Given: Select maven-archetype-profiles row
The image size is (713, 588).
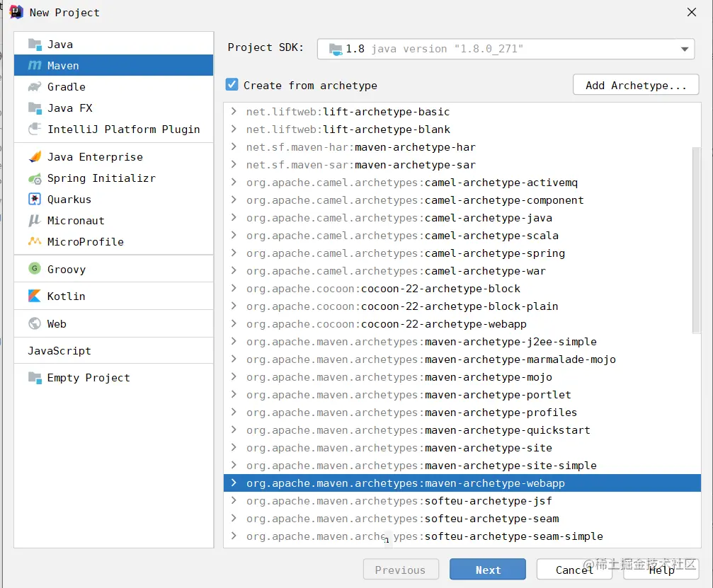Looking at the screenshot, I should pos(462,412).
